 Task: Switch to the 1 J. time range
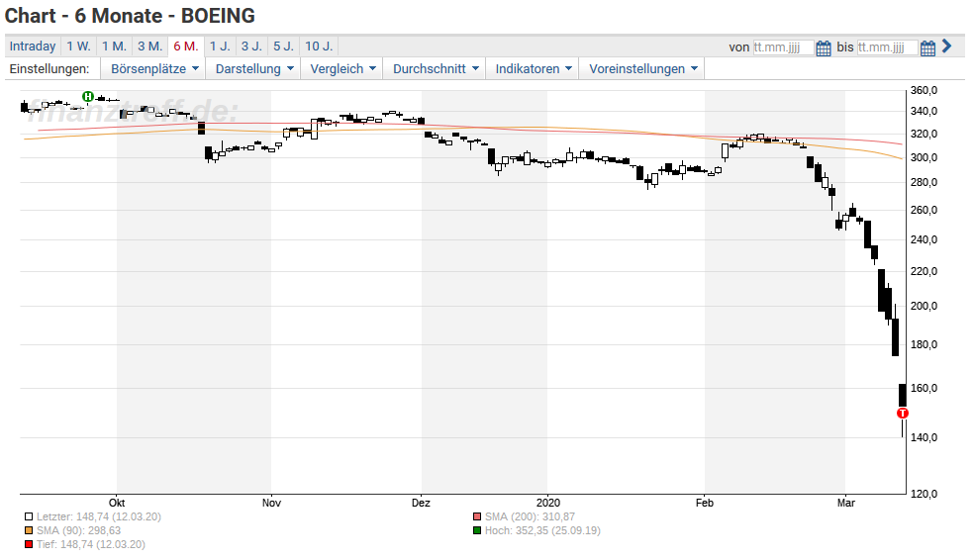click(220, 47)
